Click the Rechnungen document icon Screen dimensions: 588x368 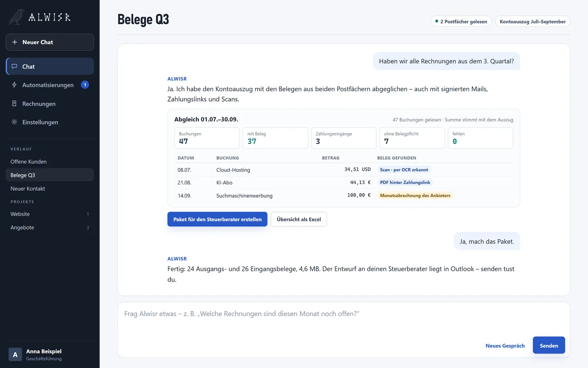[15, 103]
